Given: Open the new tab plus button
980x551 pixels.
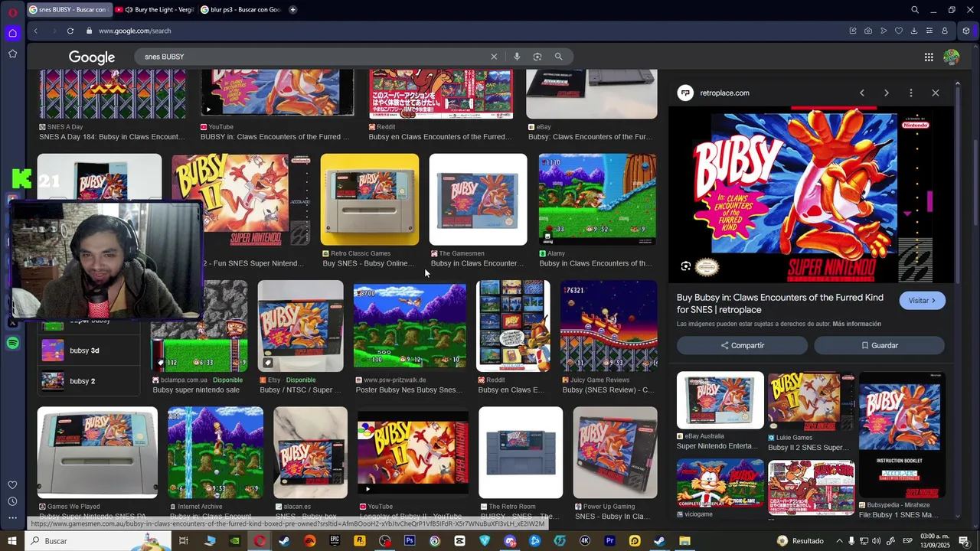Looking at the screenshot, I should [293, 10].
